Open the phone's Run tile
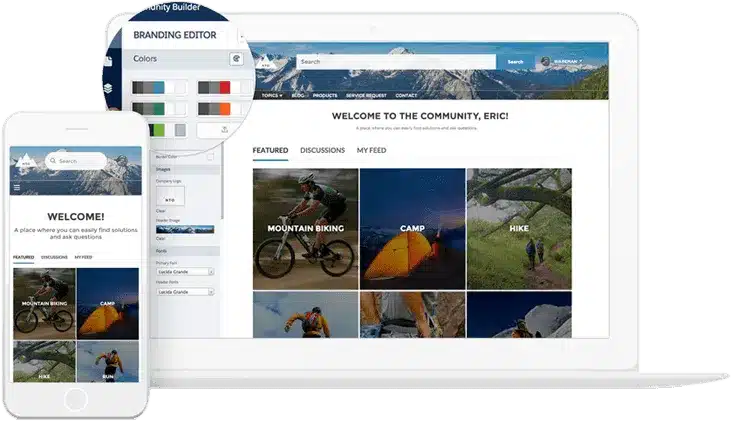This screenshot has height=421, width=732. click(108, 362)
